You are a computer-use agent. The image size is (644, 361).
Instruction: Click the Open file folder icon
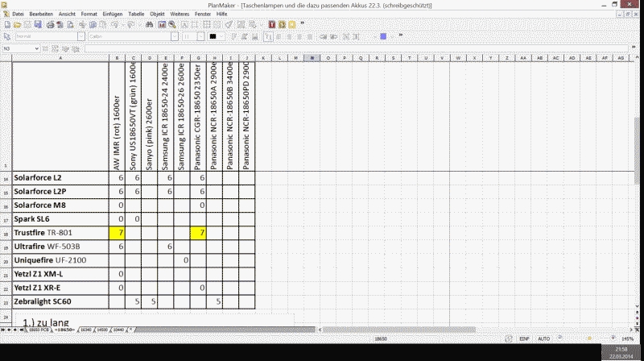click(x=17, y=25)
